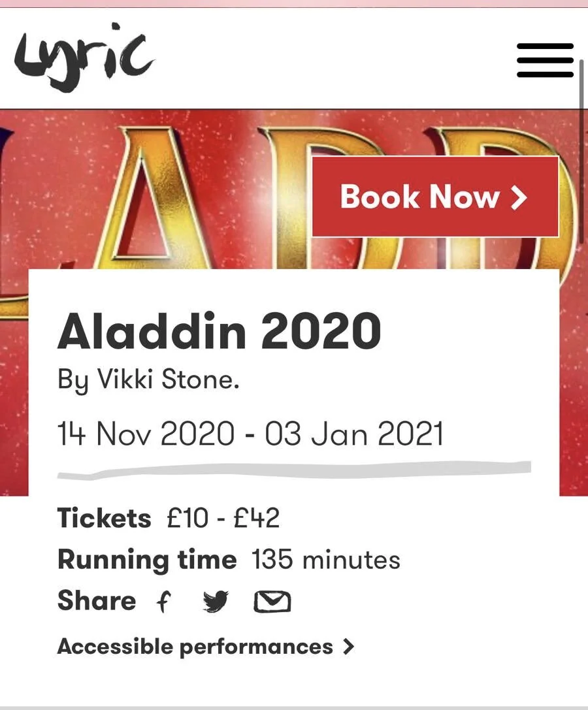
Task: Click the Tickets label
Action: tap(104, 518)
